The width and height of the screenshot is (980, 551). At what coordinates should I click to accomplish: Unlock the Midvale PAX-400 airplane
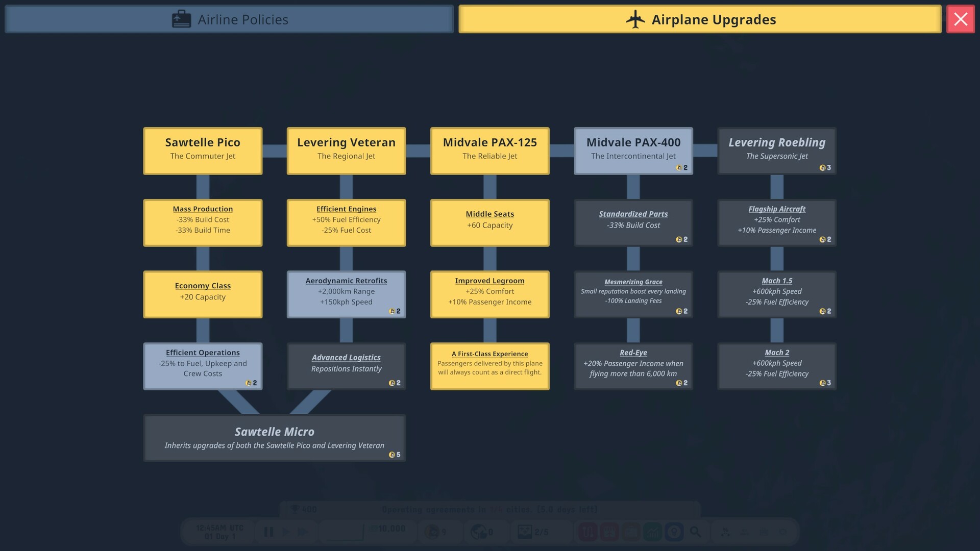click(633, 151)
